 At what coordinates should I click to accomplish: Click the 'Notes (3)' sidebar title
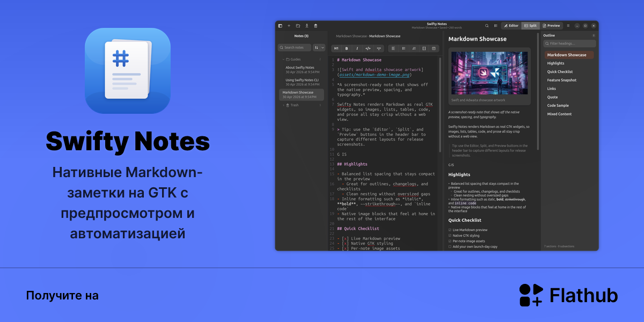coord(302,36)
